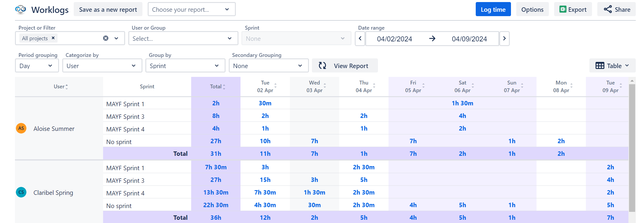Click the table's vertical scrollbar
644x223 pixels.
(632, 148)
